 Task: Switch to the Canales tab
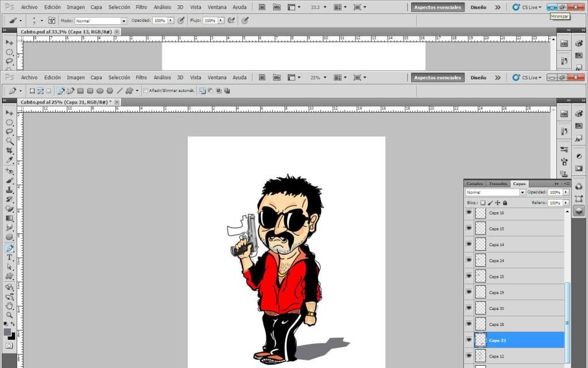click(x=475, y=183)
